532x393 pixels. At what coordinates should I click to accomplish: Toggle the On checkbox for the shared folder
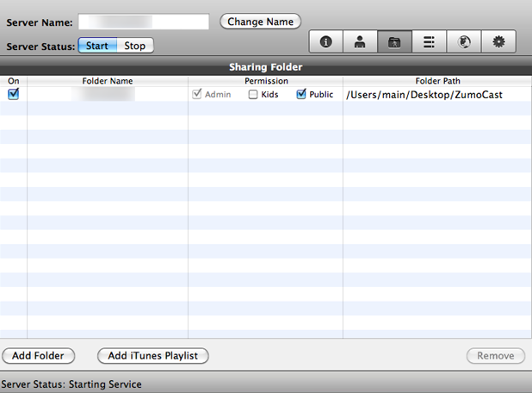tap(13, 94)
